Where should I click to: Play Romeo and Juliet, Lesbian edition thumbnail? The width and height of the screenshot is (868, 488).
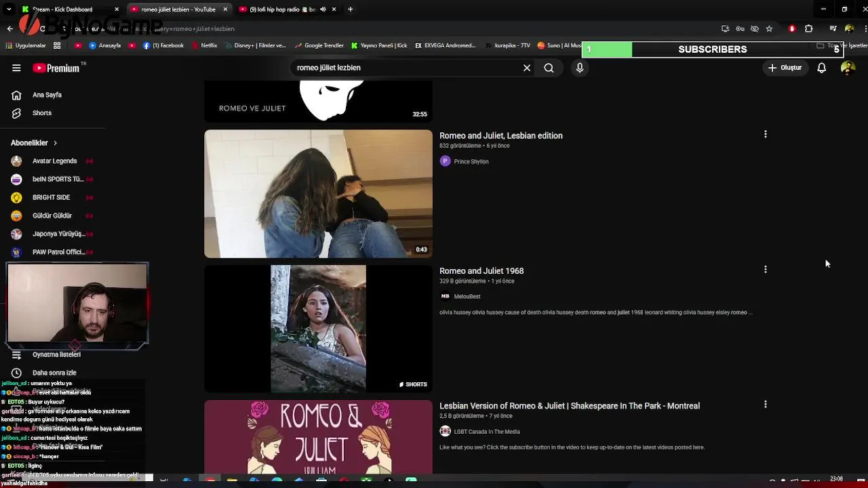[318, 194]
